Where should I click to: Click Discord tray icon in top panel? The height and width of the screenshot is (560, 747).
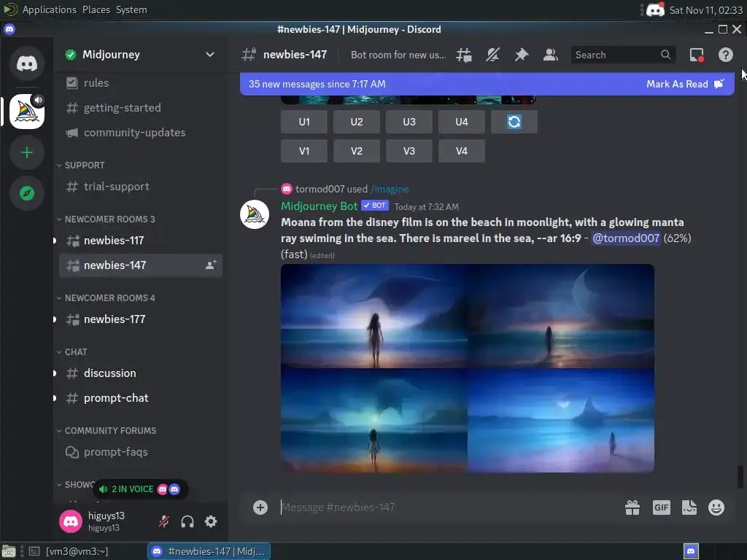[656, 10]
